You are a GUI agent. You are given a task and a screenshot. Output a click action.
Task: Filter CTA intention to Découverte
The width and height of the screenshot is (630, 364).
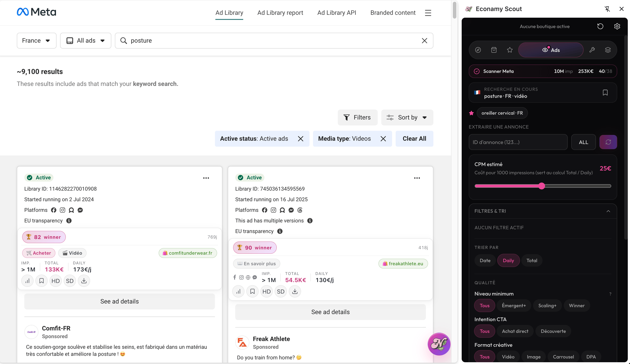(x=553, y=332)
